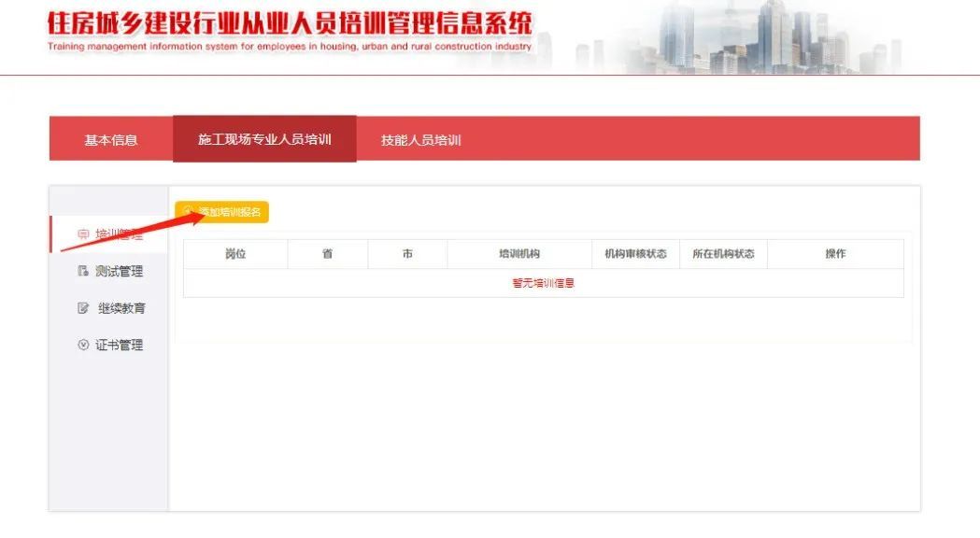The image size is (980, 538).
Task: Click the red 暂无培训信息 message
Action: pyautogui.click(x=543, y=283)
